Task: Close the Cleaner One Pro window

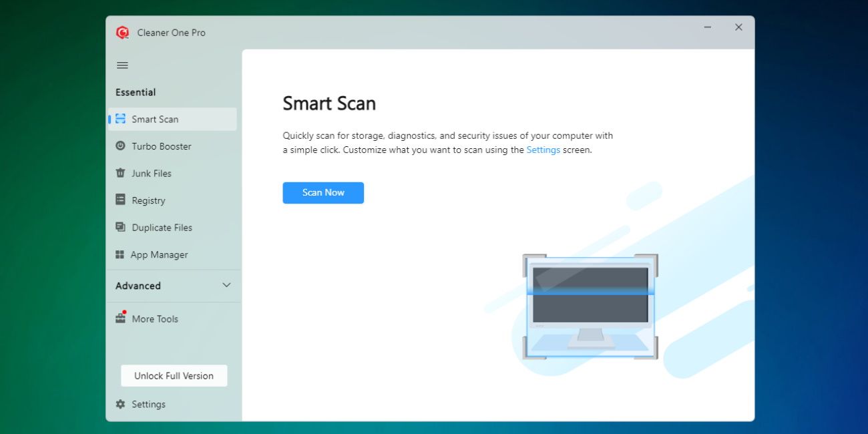Action: [x=738, y=27]
